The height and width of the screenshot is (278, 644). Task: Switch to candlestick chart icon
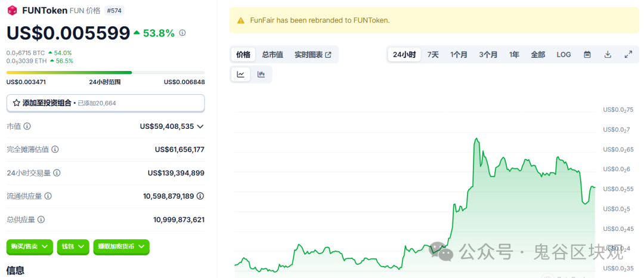tap(261, 75)
